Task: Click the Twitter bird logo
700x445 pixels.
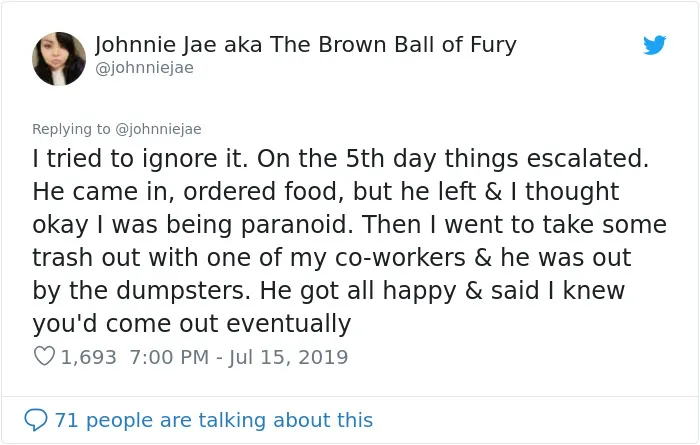Action: (x=654, y=45)
